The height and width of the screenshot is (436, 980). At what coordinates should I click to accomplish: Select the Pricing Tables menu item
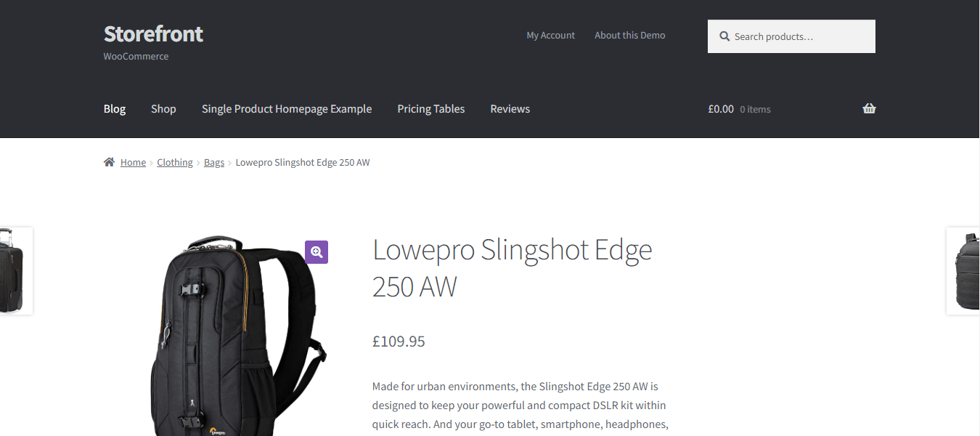431,109
